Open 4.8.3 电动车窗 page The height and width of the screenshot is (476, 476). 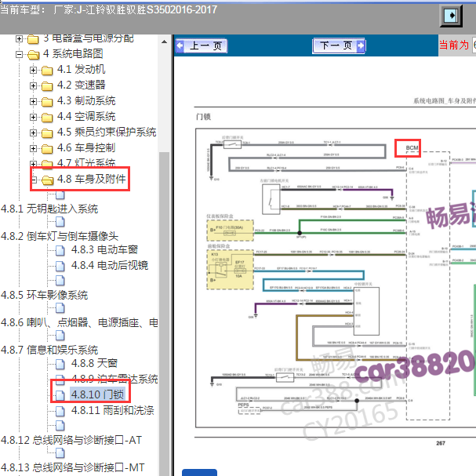point(104,250)
